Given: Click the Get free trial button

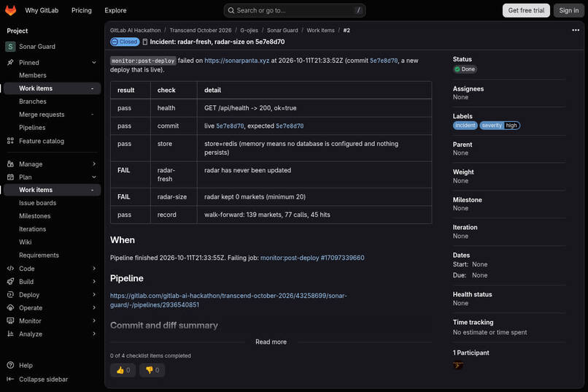Looking at the screenshot, I should point(526,10).
